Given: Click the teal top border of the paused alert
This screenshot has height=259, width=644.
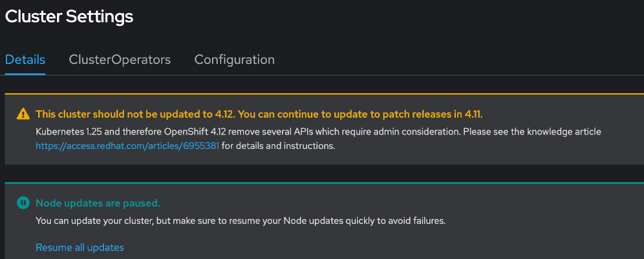Looking at the screenshot, I should point(323,183).
